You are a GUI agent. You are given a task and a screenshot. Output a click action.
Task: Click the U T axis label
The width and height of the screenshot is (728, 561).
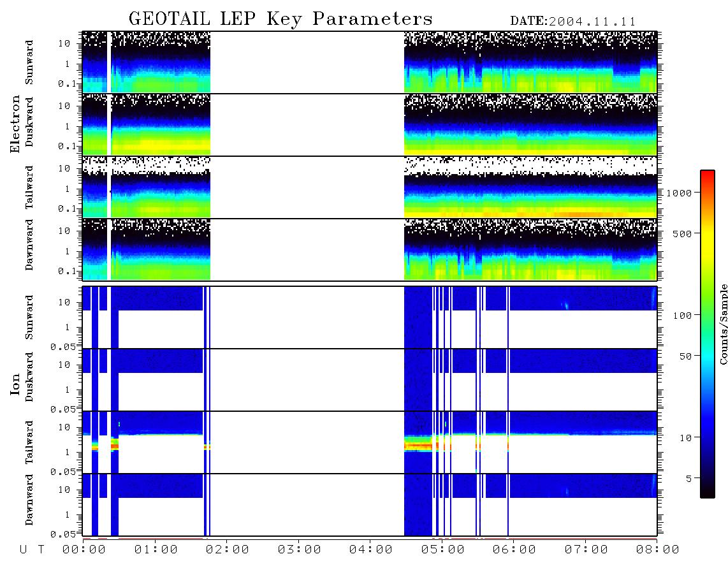pos(32,550)
